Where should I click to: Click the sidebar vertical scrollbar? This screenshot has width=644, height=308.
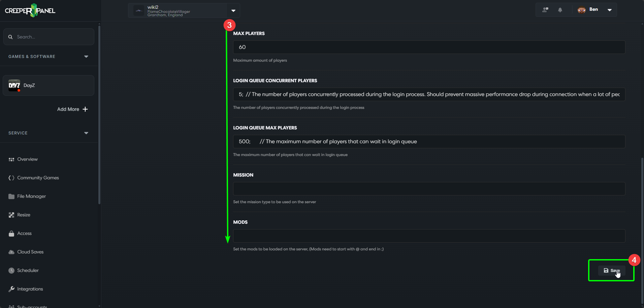(99, 115)
